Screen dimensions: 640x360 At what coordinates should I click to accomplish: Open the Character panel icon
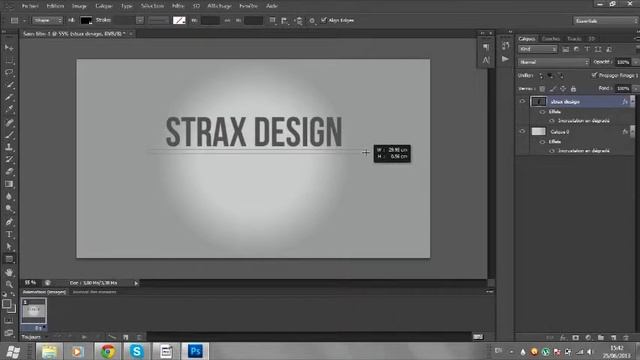(486, 60)
